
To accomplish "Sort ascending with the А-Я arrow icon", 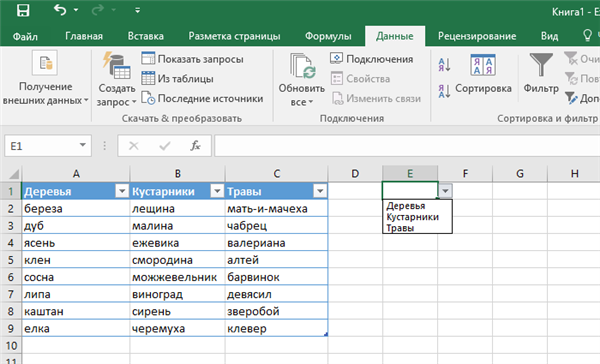I will click(x=444, y=65).
